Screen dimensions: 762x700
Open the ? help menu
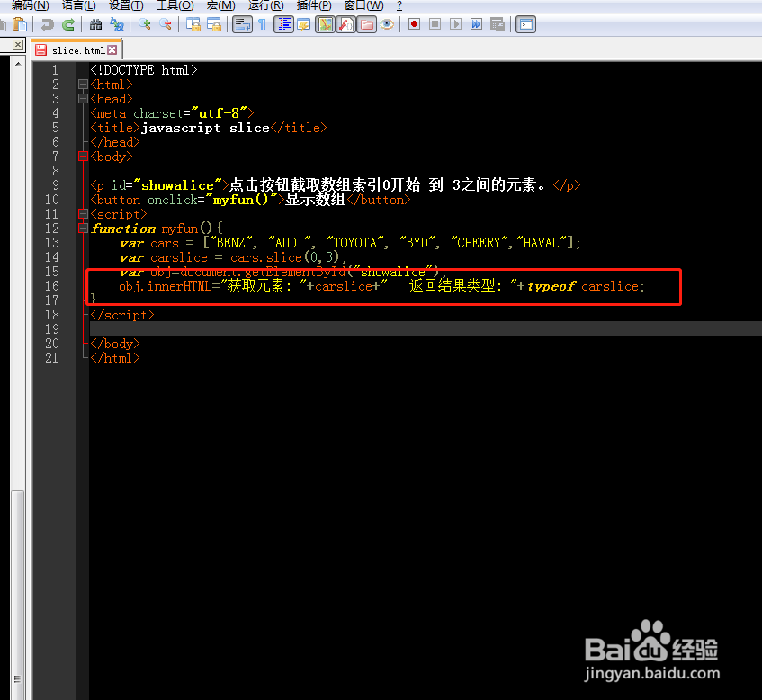click(x=399, y=5)
